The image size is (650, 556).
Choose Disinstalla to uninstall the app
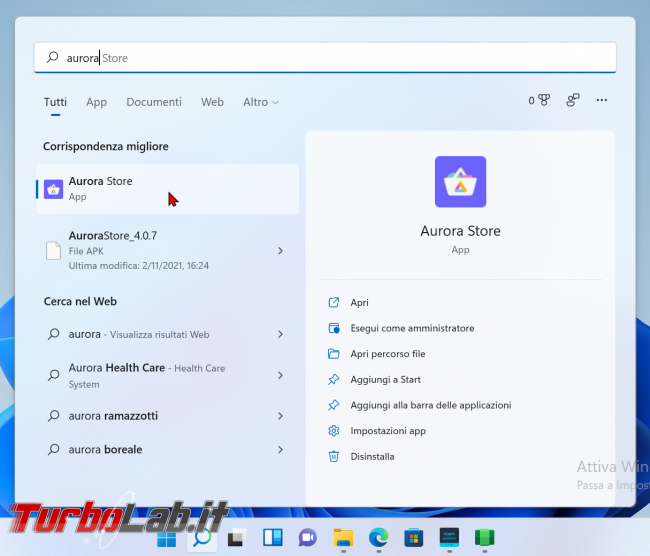372,456
